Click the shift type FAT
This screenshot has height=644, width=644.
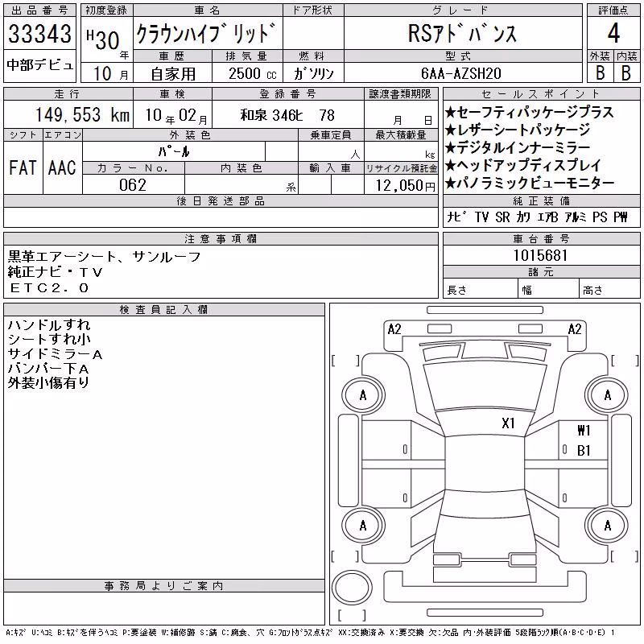(x=23, y=167)
